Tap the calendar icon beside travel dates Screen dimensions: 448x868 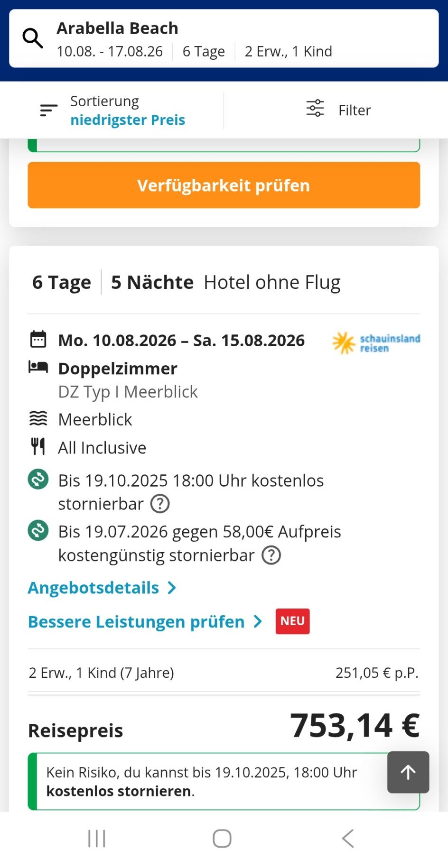pos(38,340)
